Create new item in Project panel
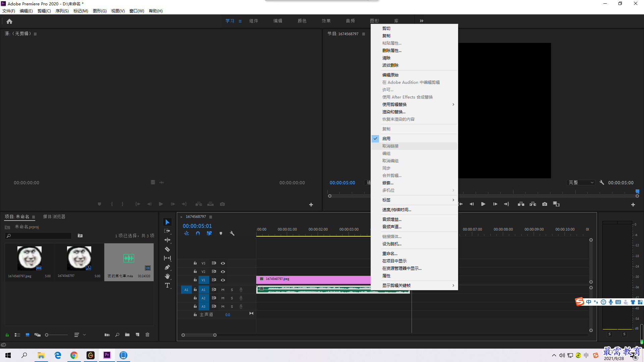 138,335
